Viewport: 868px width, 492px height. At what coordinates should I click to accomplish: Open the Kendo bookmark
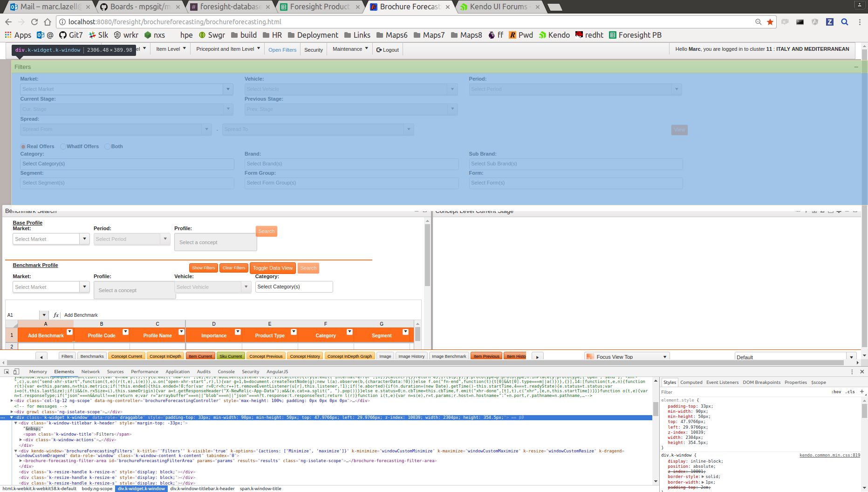pyautogui.click(x=554, y=35)
